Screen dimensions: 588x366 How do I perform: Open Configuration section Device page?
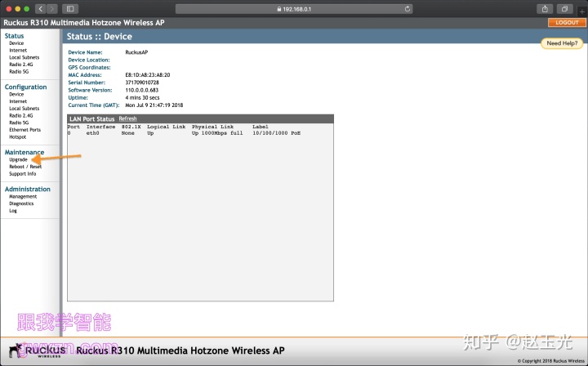click(16, 94)
